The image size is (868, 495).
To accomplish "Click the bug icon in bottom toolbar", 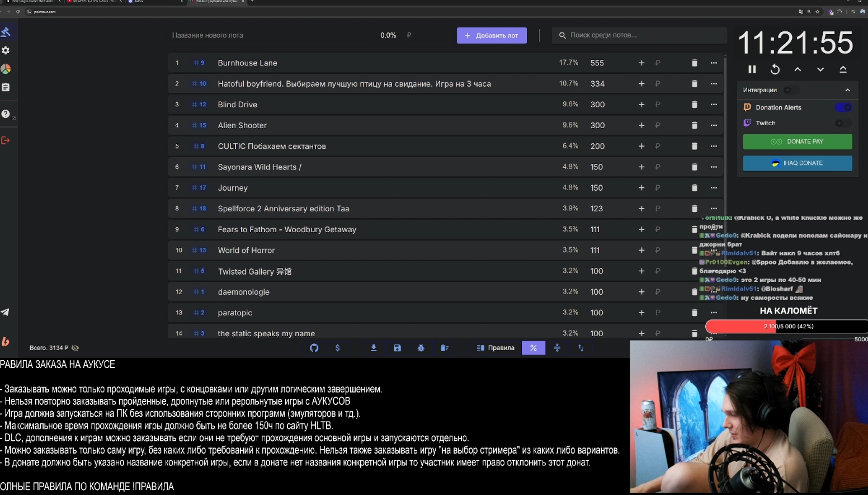I will (421, 348).
